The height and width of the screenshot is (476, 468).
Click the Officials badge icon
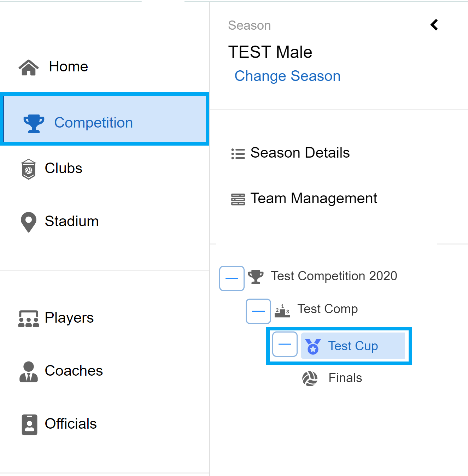[x=29, y=424]
